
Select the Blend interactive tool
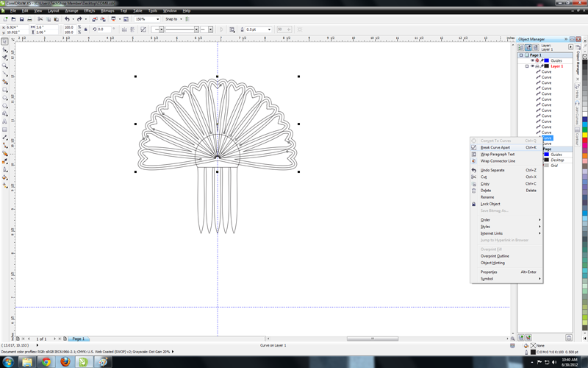(5, 153)
